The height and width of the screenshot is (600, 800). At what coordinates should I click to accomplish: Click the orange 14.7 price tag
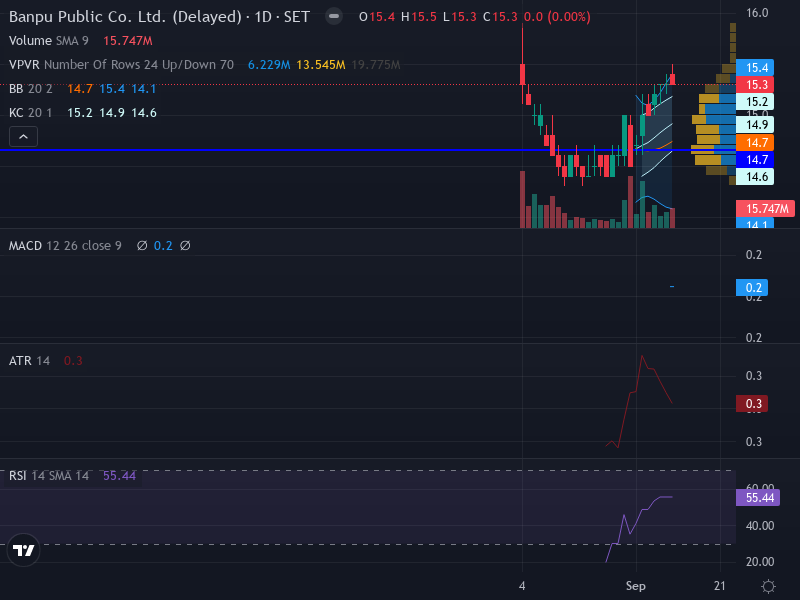(755, 143)
